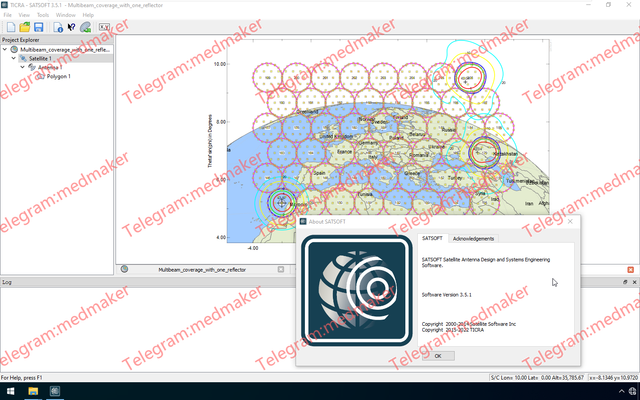This screenshot has width=640, height=400.
Task: Select the Multibeam_coverage_with_one_refle... project node
Action: coord(65,49)
